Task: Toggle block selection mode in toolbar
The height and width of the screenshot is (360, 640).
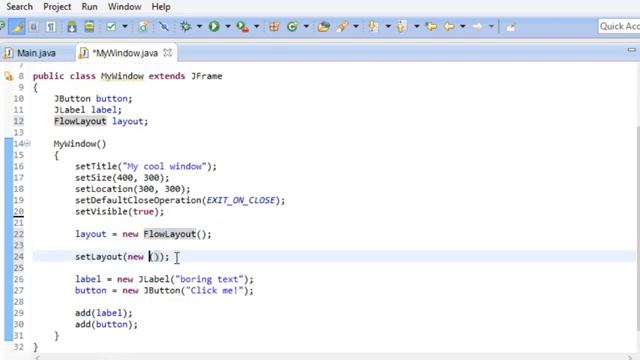Action: click(34, 27)
